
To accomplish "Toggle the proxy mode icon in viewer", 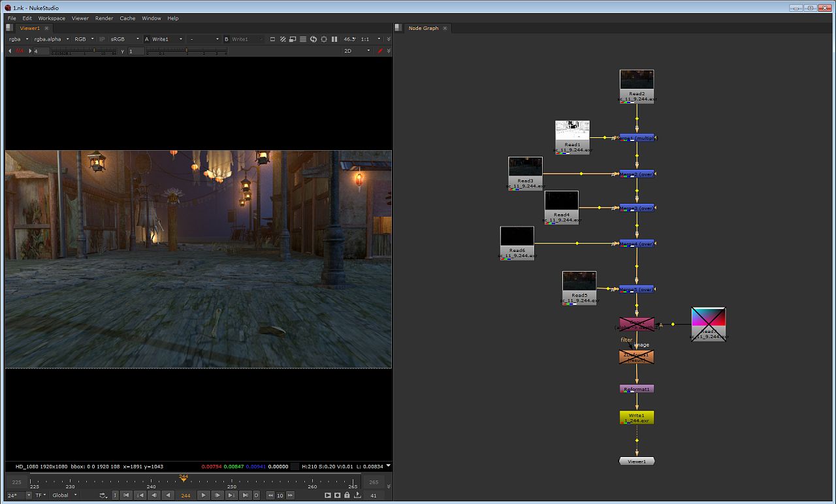I will (293, 39).
